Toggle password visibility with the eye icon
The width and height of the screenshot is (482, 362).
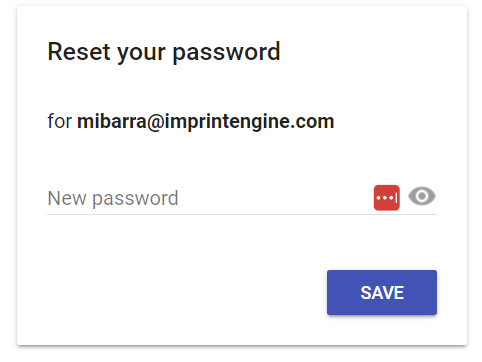tap(422, 196)
